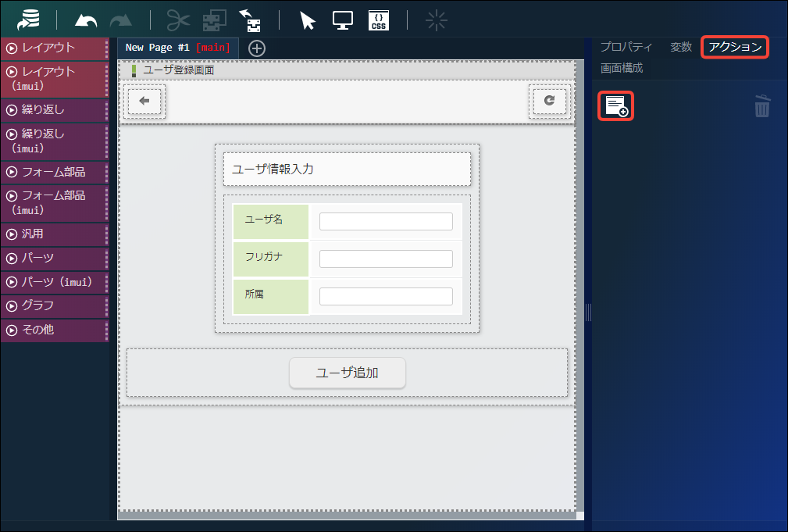Switch to the プロパティ tab
The width and height of the screenshot is (788, 532).
(626, 47)
